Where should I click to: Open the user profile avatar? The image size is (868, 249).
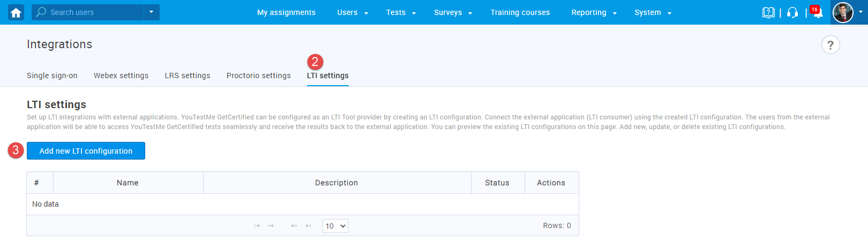pyautogui.click(x=843, y=12)
